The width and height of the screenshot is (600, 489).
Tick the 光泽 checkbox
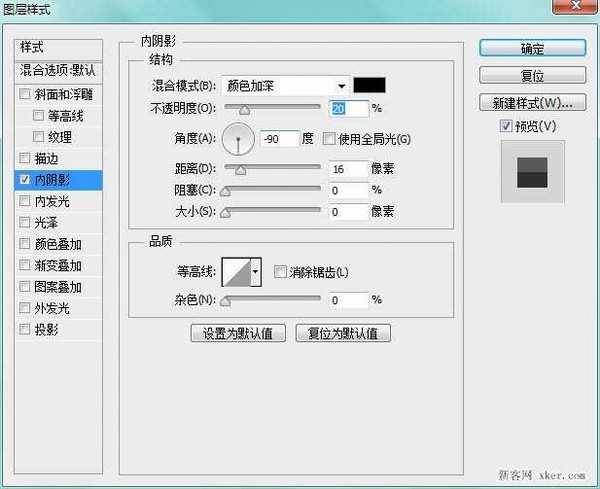click(x=25, y=222)
